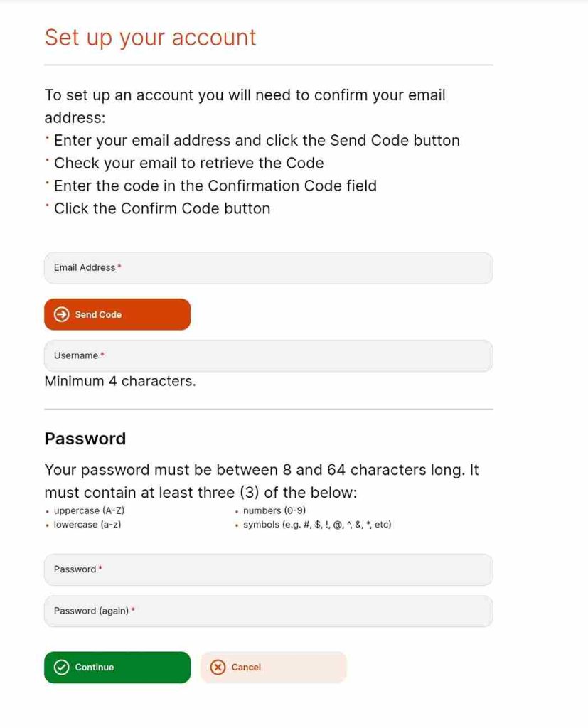The height and width of the screenshot is (728, 588).
Task: Submit the form with the Continue button
Action: (117, 667)
